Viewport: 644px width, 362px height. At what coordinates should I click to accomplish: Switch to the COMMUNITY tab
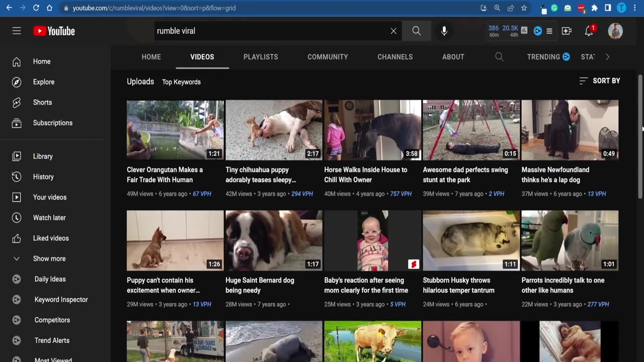tap(328, 57)
